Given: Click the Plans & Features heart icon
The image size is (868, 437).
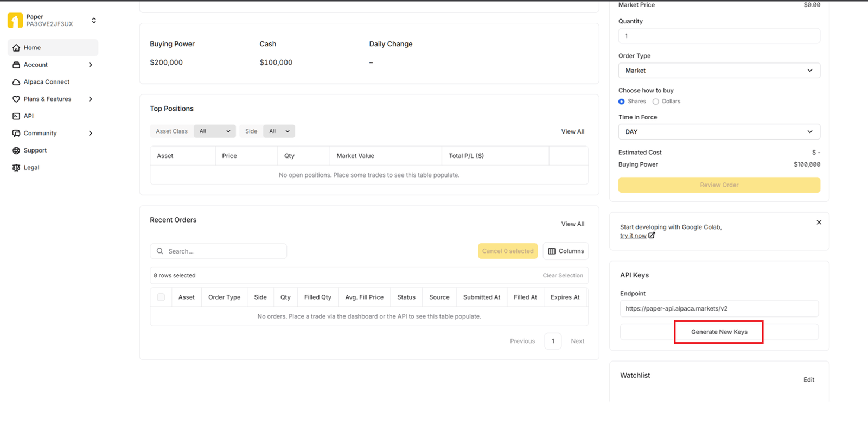Looking at the screenshot, I should pyautogui.click(x=16, y=99).
